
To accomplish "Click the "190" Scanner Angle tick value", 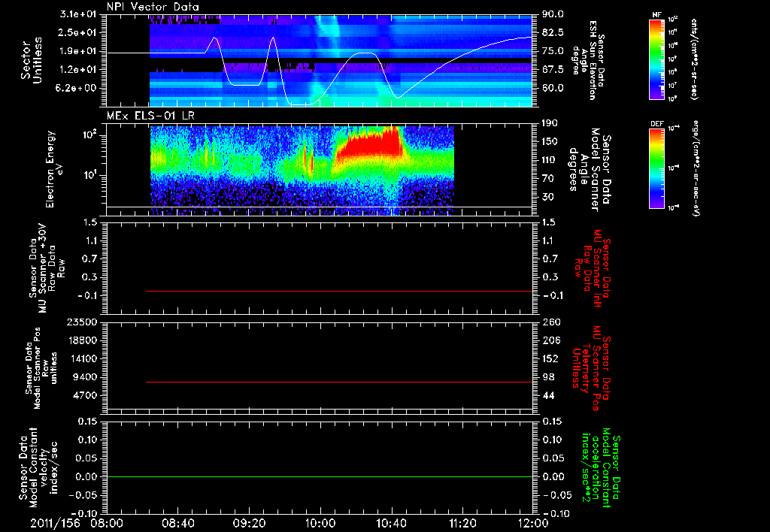I will pos(550,123).
